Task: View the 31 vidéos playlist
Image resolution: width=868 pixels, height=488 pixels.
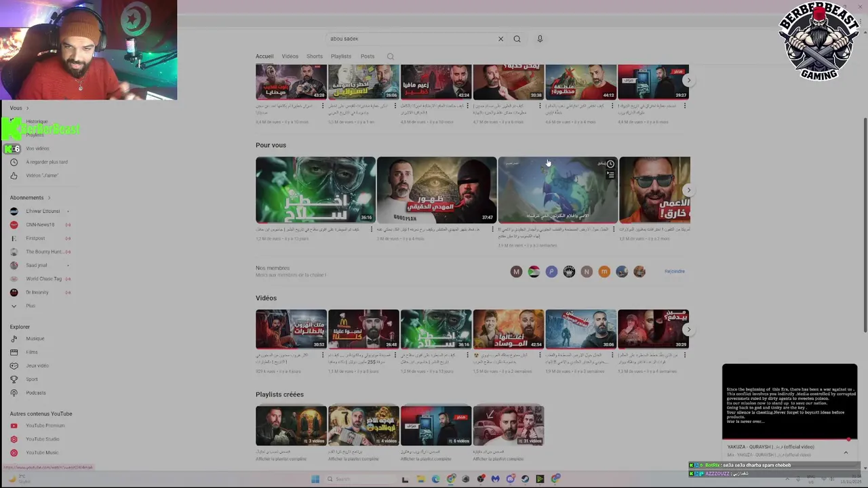Action: point(509,426)
